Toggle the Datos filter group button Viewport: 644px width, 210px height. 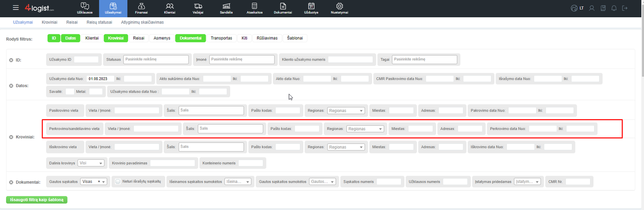pyautogui.click(x=70, y=38)
